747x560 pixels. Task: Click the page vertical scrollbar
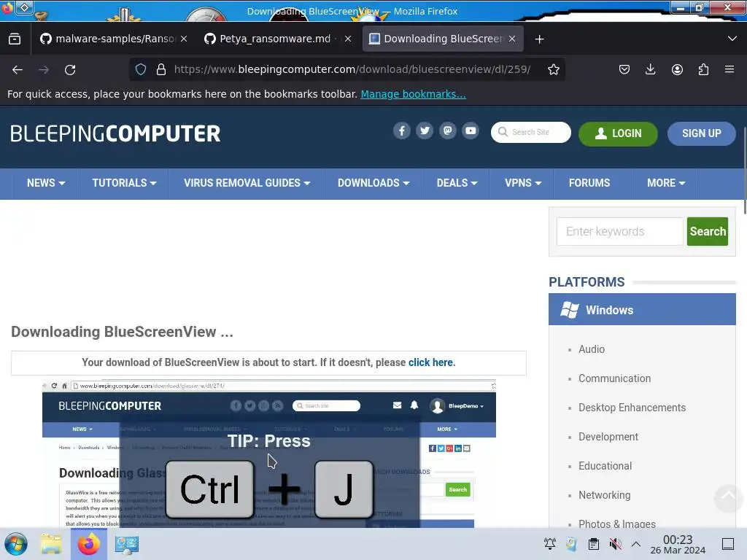point(745,170)
